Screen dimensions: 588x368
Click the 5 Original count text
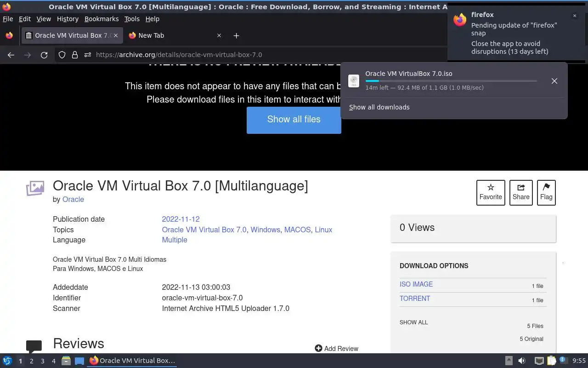click(x=531, y=339)
